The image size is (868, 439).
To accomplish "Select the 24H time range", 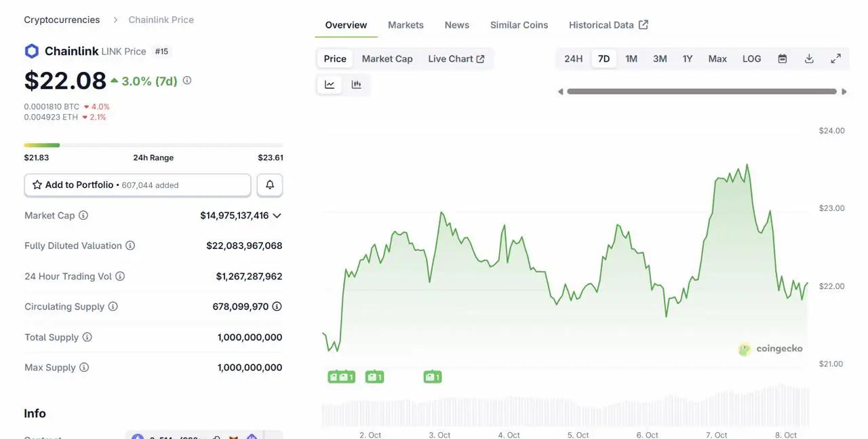I will coord(573,59).
